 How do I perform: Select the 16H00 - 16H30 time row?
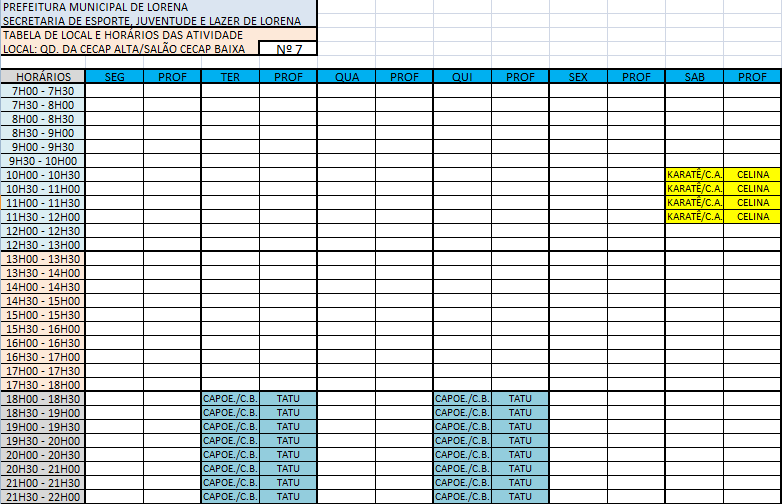43,342
